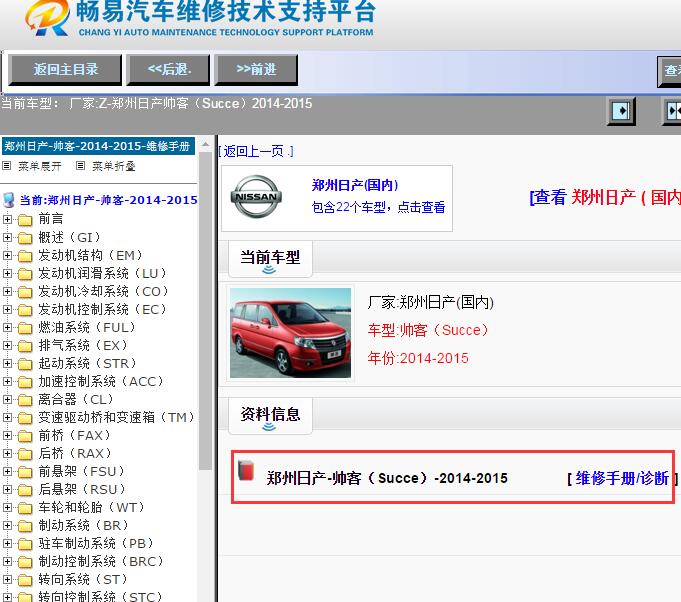Select 转向系统（ST） tree item label
The width and height of the screenshot is (681, 602).
[x=83, y=579]
